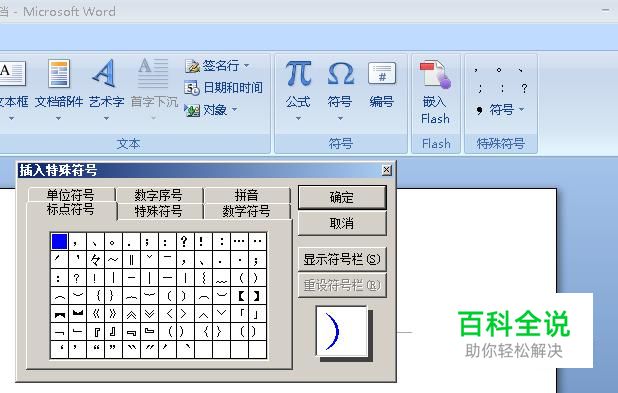Screen dimensions: 618x393
Task: Click the 公式 pi equation icon
Action: click(298, 74)
